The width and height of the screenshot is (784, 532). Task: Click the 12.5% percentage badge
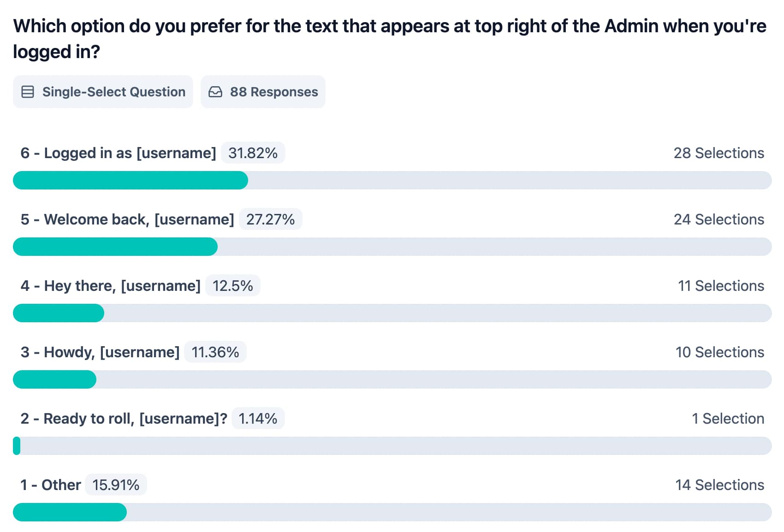pos(232,286)
